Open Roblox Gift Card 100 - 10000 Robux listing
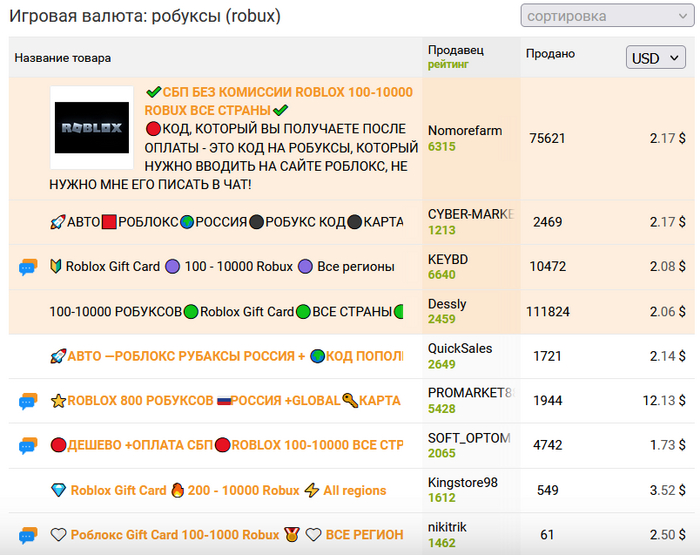The image size is (700, 555). (x=222, y=267)
